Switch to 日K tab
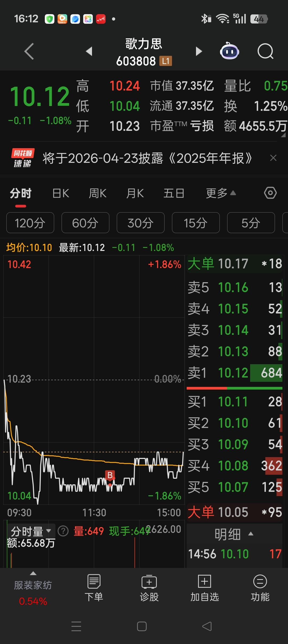Image resolution: width=288 pixels, height=644 pixels. [61, 193]
